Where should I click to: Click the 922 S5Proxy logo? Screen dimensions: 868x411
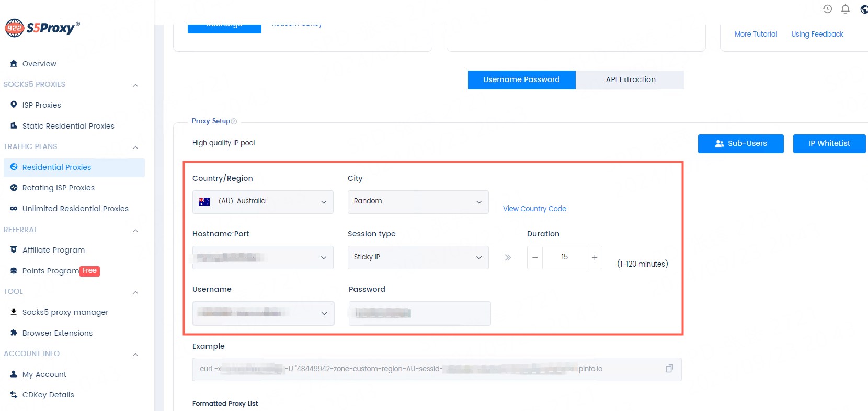(42, 28)
